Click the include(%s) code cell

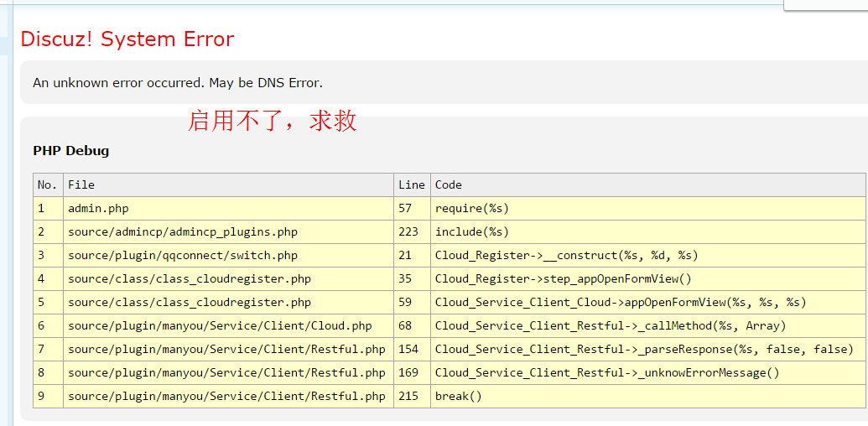472,231
